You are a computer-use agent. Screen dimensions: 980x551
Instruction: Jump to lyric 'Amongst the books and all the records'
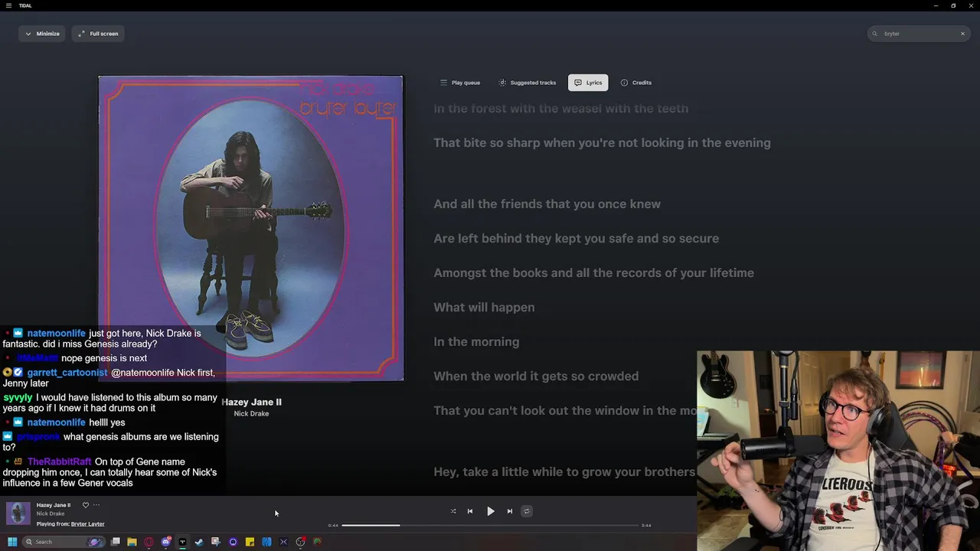click(x=593, y=273)
